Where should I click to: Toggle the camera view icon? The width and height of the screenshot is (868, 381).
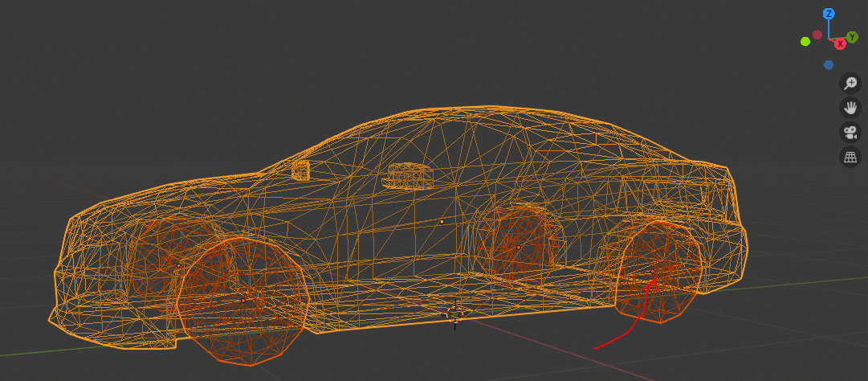click(850, 133)
